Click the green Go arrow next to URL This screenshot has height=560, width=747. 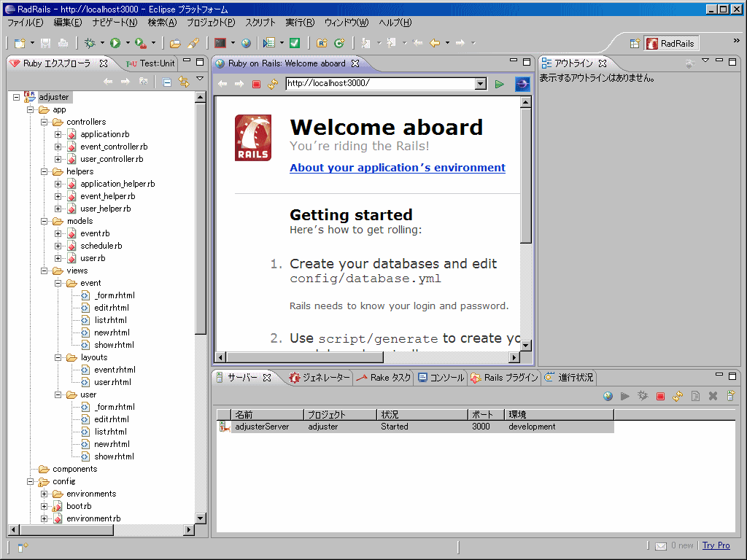click(x=499, y=85)
